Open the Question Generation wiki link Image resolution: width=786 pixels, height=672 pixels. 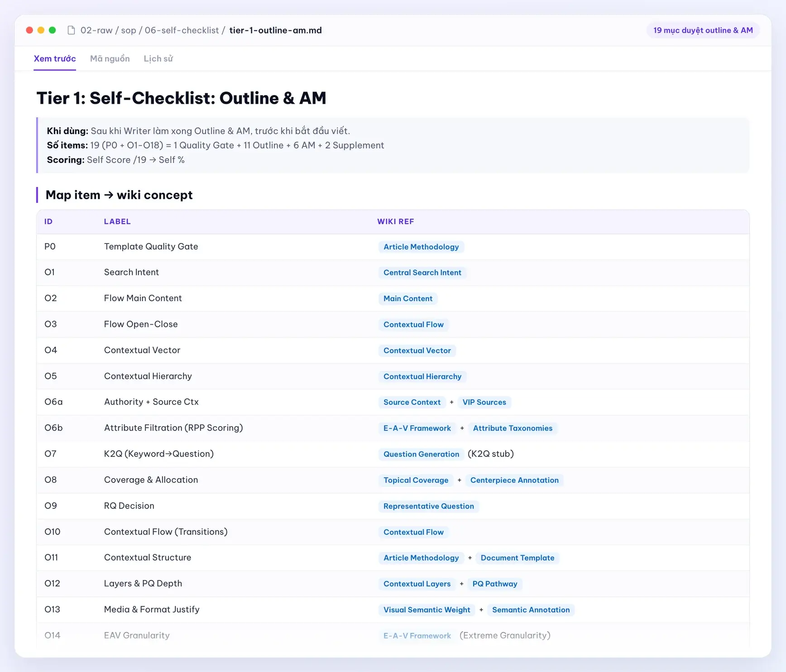(x=421, y=454)
